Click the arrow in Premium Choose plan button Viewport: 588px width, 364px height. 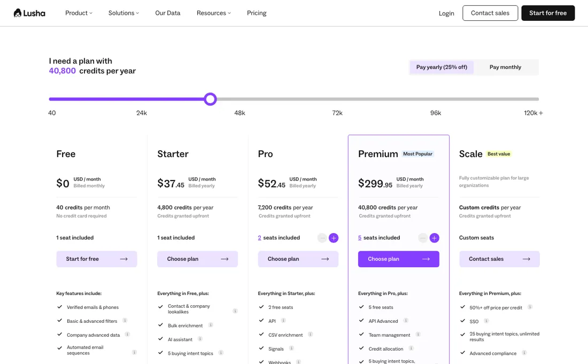(426, 259)
